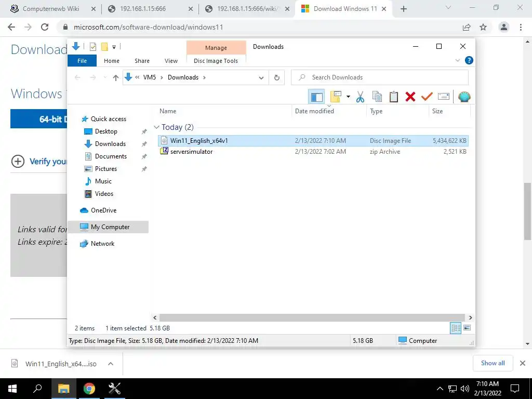Click the Search Downloads box
Viewport: 532px width, 399px height.
tap(380, 77)
